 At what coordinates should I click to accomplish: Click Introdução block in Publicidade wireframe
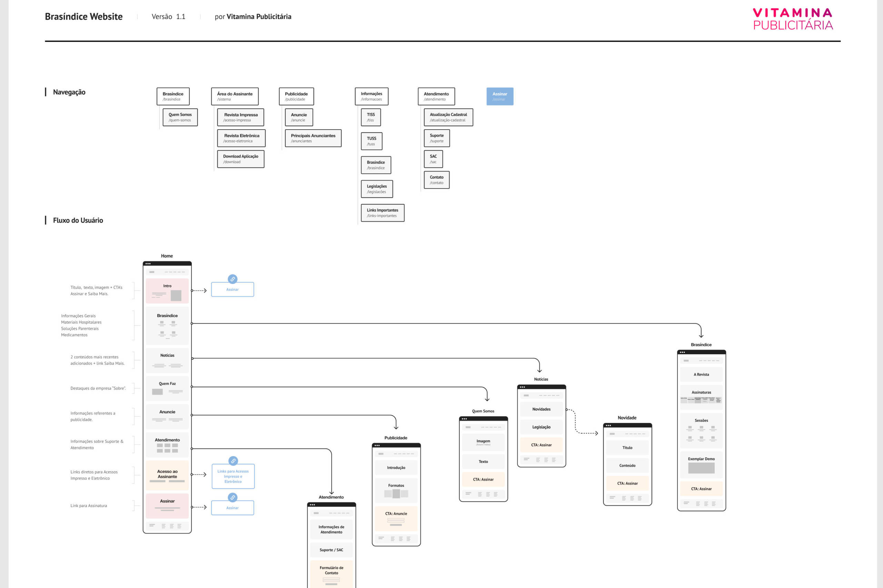pyautogui.click(x=396, y=468)
